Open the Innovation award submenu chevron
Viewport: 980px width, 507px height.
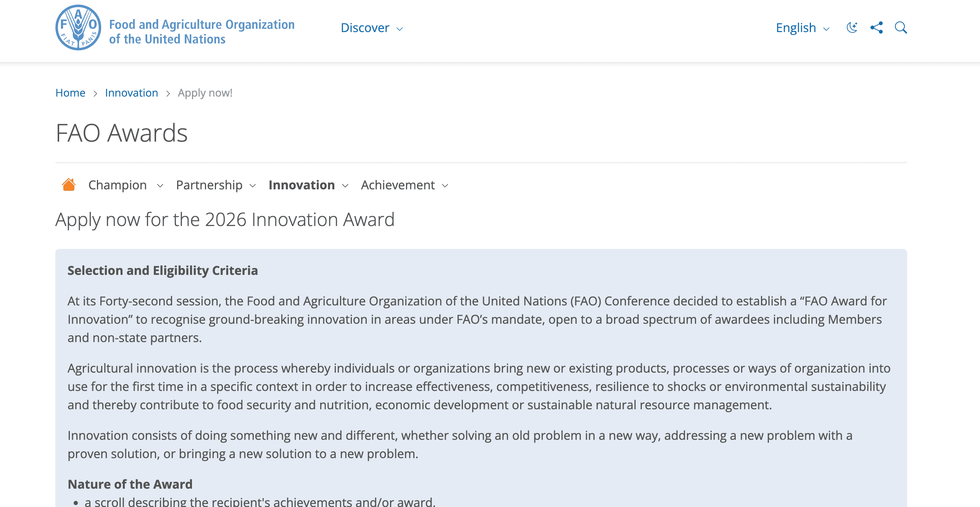(345, 186)
